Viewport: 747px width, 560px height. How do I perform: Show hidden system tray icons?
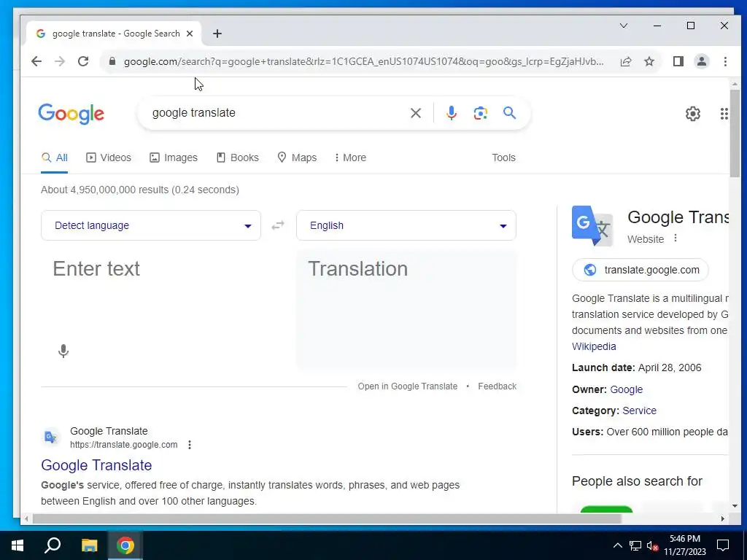pos(617,545)
